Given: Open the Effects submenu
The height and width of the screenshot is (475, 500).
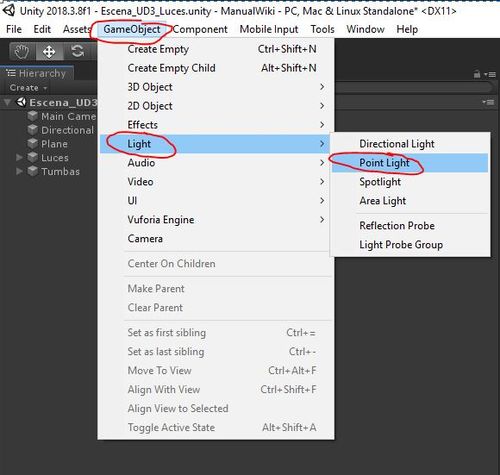Looking at the screenshot, I should coord(215,125).
